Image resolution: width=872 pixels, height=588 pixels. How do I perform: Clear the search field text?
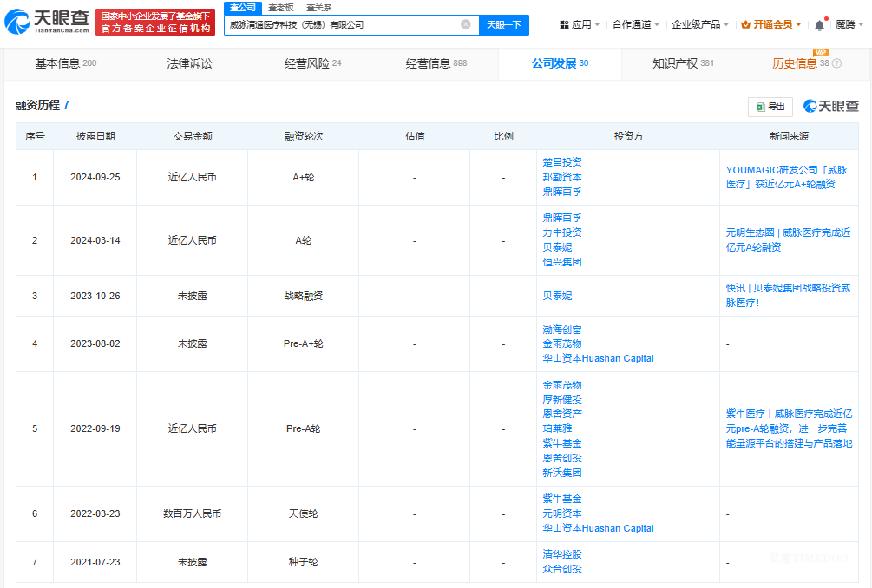click(x=466, y=24)
